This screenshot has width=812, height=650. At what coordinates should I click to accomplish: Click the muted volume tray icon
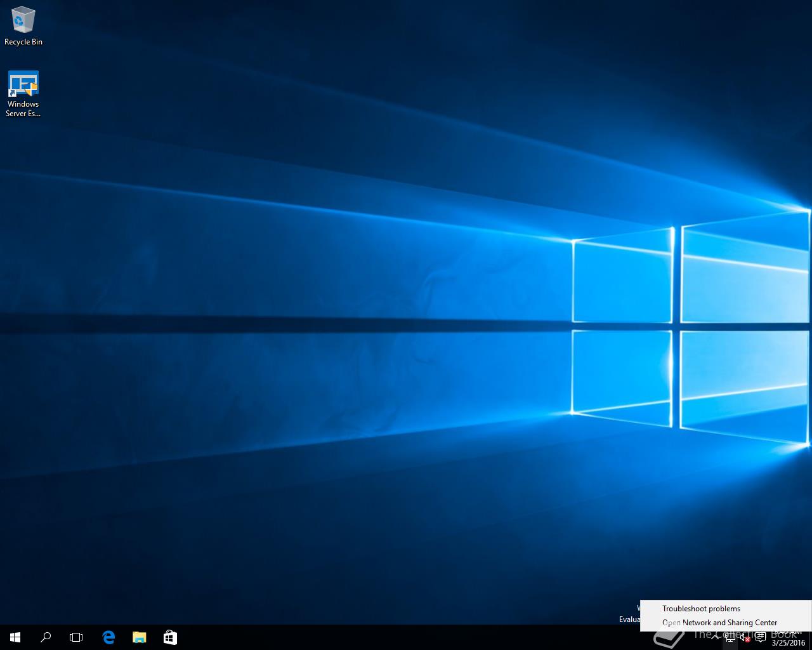[745, 637]
